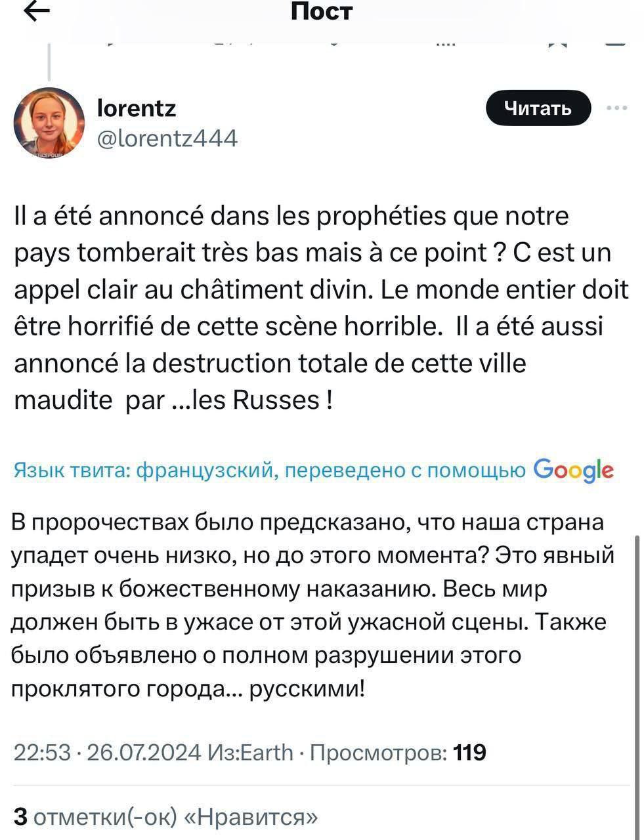The width and height of the screenshot is (644, 840).
Task: Click the Google logo in translation notice
Action: [x=574, y=470]
